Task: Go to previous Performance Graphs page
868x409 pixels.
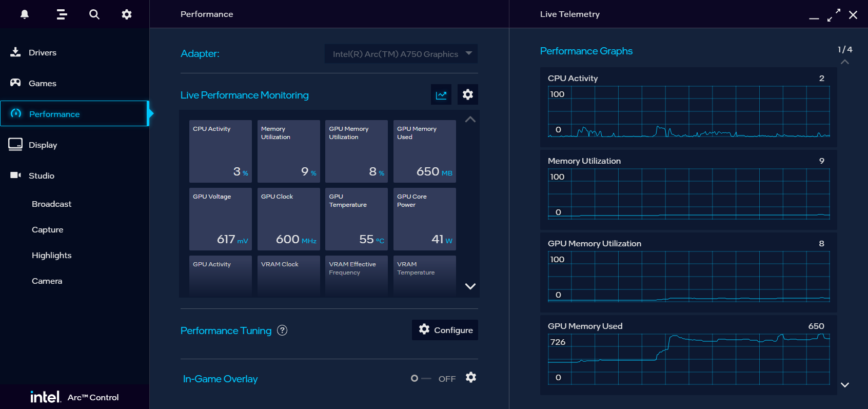Action: click(845, 62)
